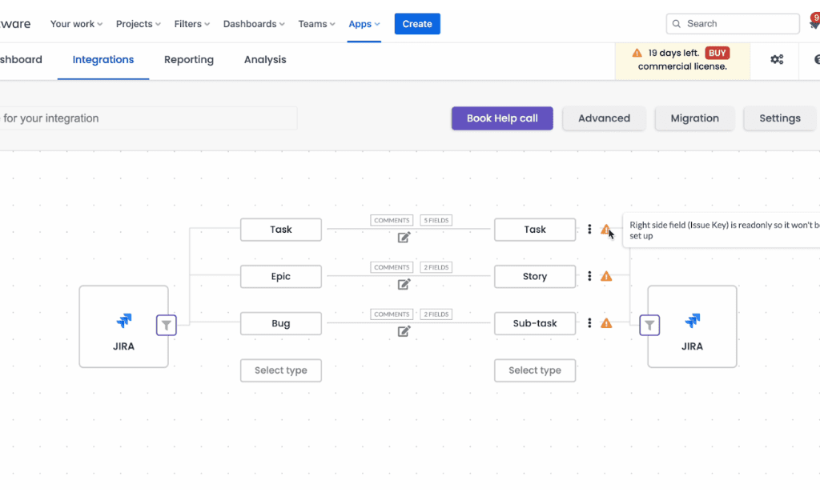Switch to the Reporting tab

[189, 60]
